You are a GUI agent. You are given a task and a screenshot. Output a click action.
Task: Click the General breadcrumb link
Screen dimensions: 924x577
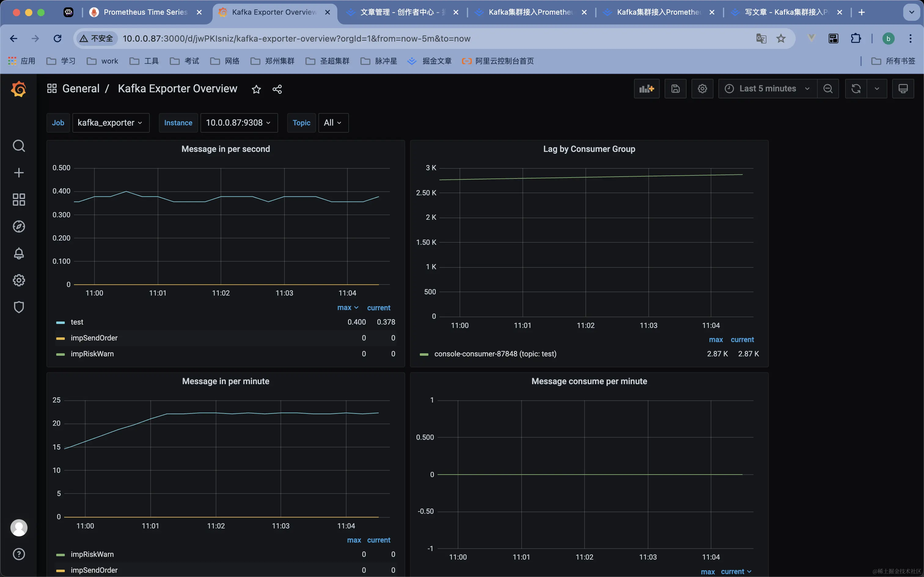(x=80, y=89)
